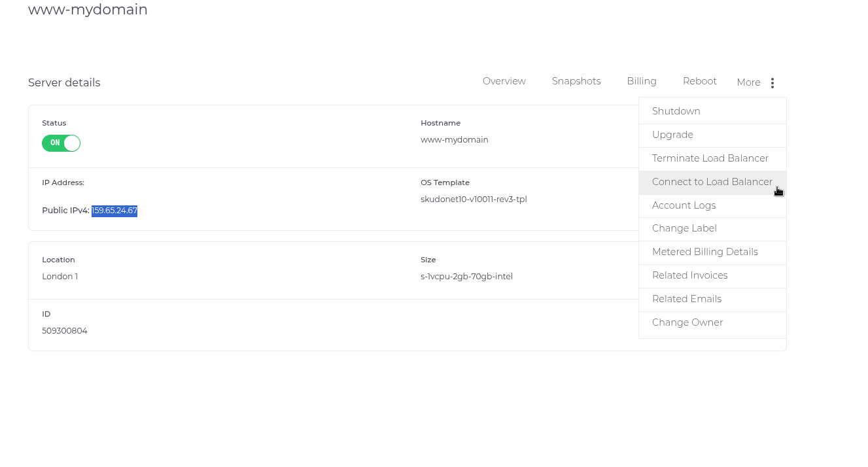Open Related Emails entry

click(x=686, y=299)
